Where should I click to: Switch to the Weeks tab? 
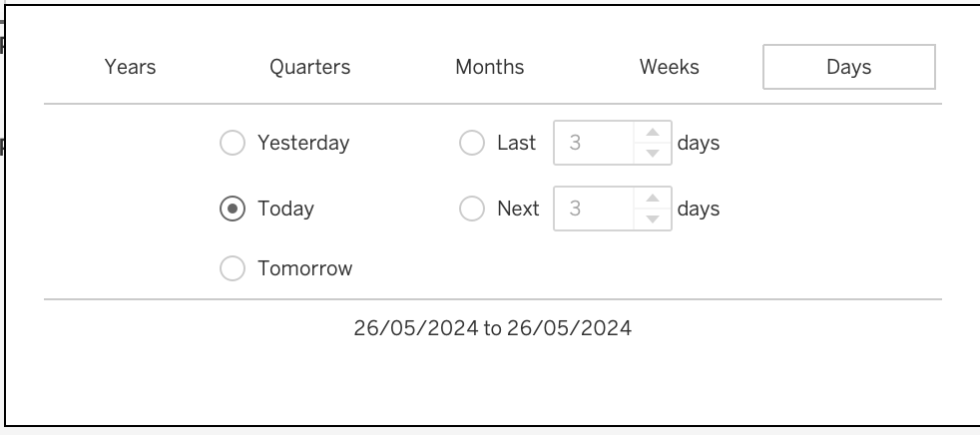click(669, 67)
